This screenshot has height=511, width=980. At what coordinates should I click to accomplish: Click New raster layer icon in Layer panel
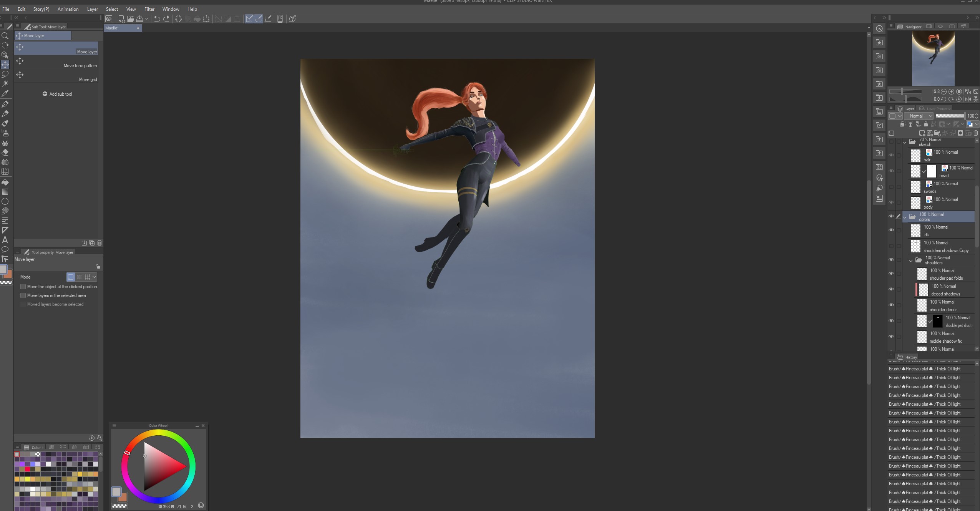pyautogui.click(x=922, y=133)
